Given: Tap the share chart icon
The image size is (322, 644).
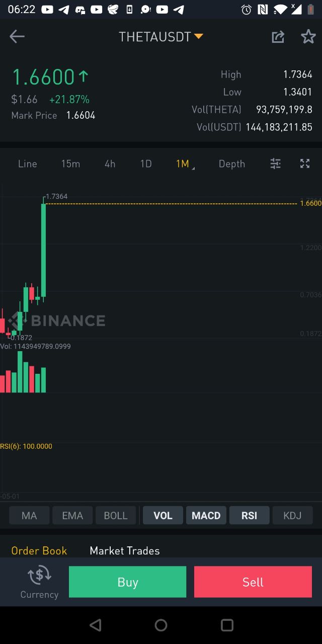Looking at the screenshot, I should 278,36.
